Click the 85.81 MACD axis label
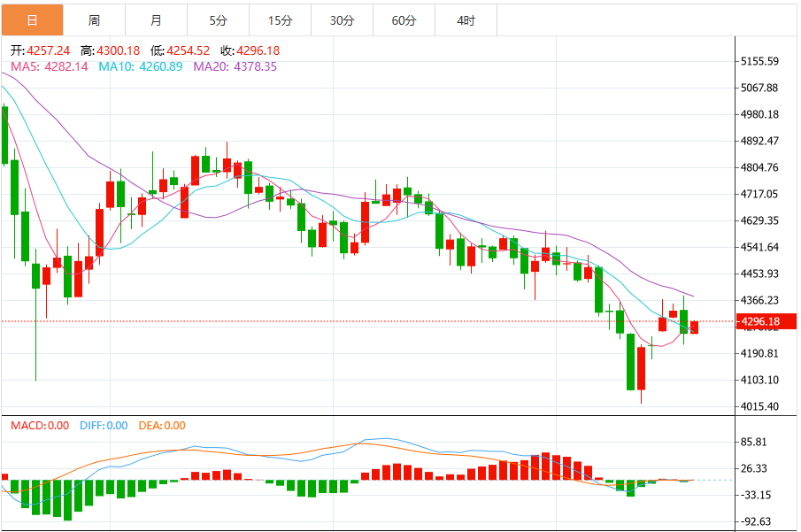 pos(753,442)
